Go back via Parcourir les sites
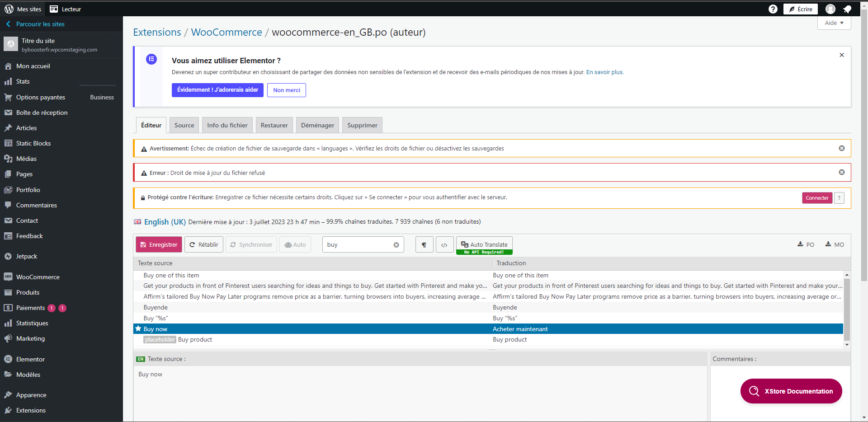The width and height of the screenshot is (868, 422). point(40,24)
